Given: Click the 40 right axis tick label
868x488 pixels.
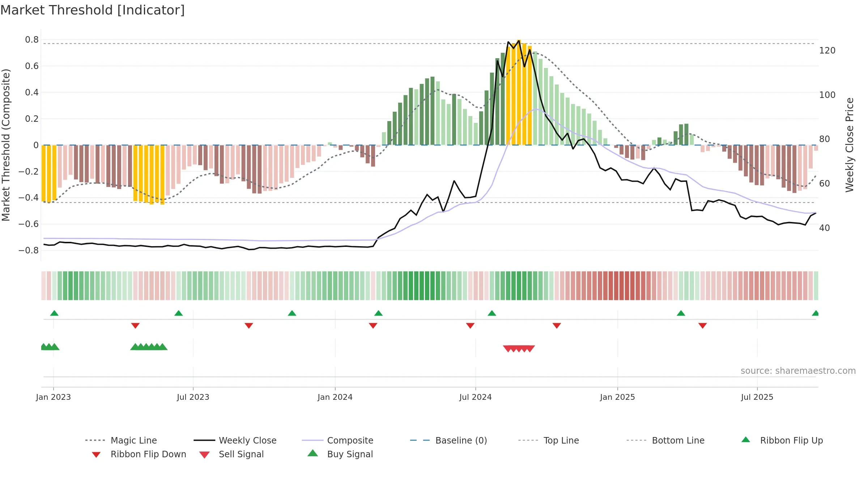Looking at the screenshot, I should pos(825,228).
